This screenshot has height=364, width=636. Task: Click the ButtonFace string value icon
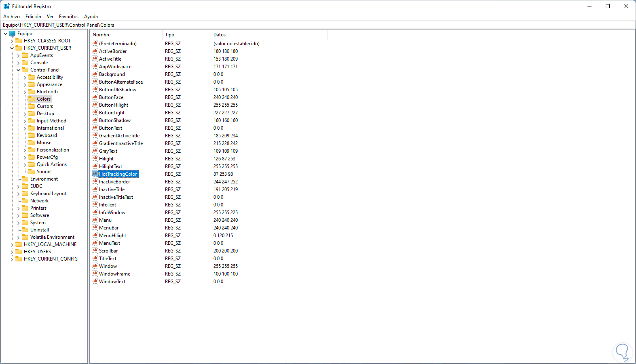click(95, 97)
